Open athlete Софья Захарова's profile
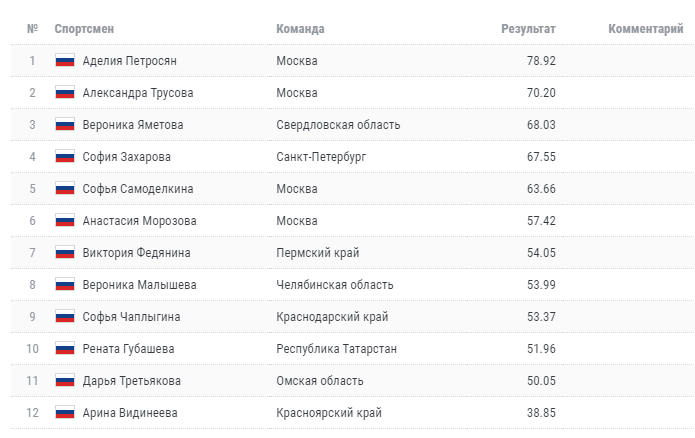695x438 pixels. (127, 157)
